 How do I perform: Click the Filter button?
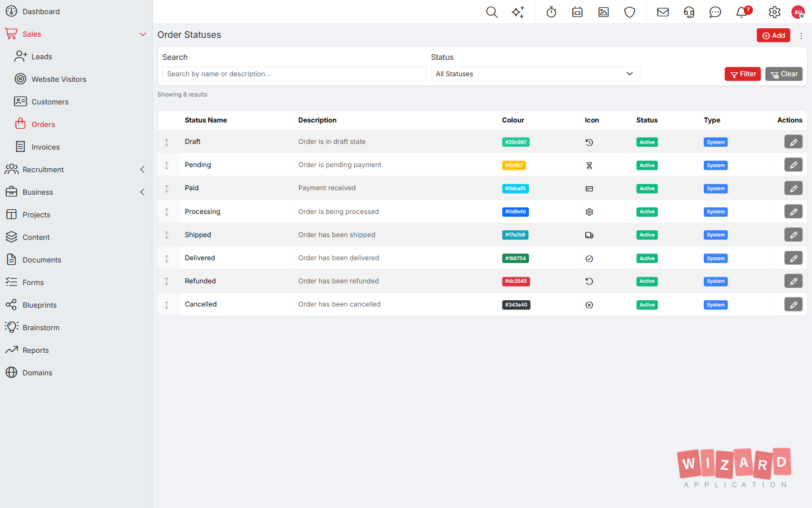[x=743, y=74]
